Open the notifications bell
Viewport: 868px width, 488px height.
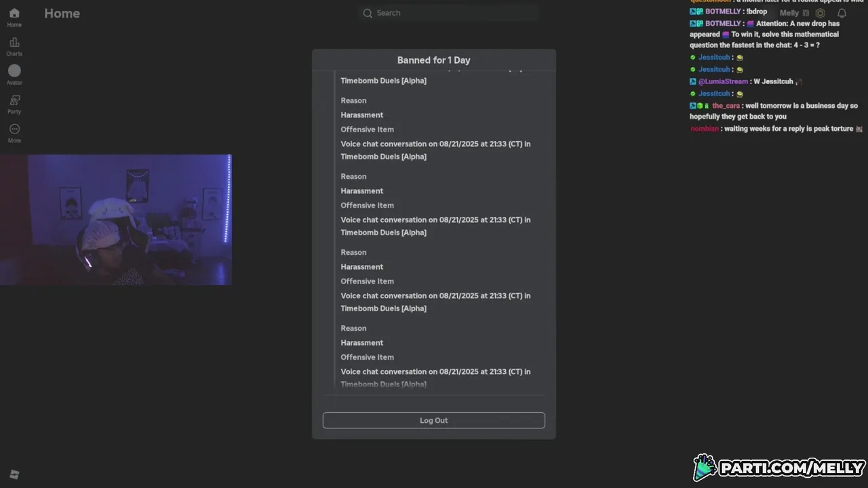point(842,13)
